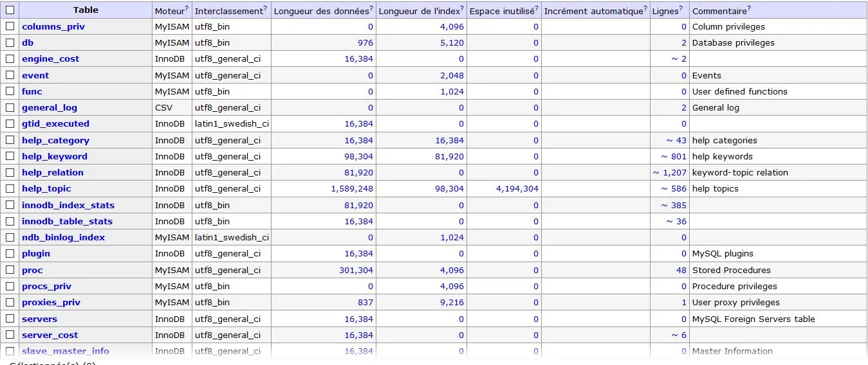This screenshot has height=365, width=868.
Task: Tick the checkbox next to general_log
Action: click(x=10, y=107)
